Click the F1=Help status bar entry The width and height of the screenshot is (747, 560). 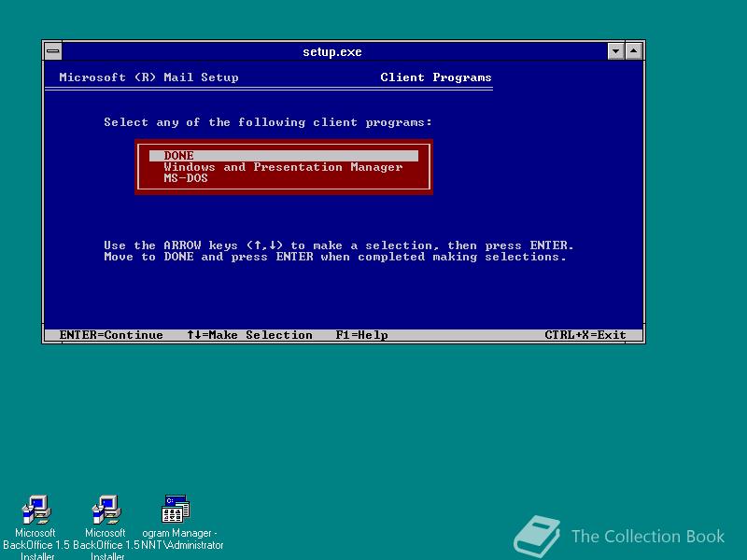pos(361,335)
